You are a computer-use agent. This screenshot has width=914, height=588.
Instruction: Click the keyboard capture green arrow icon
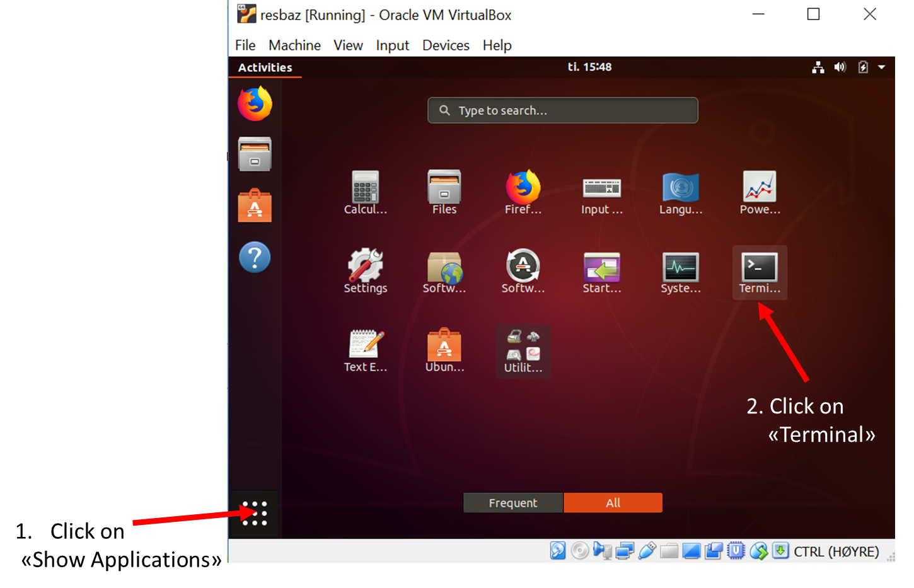tap(780, 551)
